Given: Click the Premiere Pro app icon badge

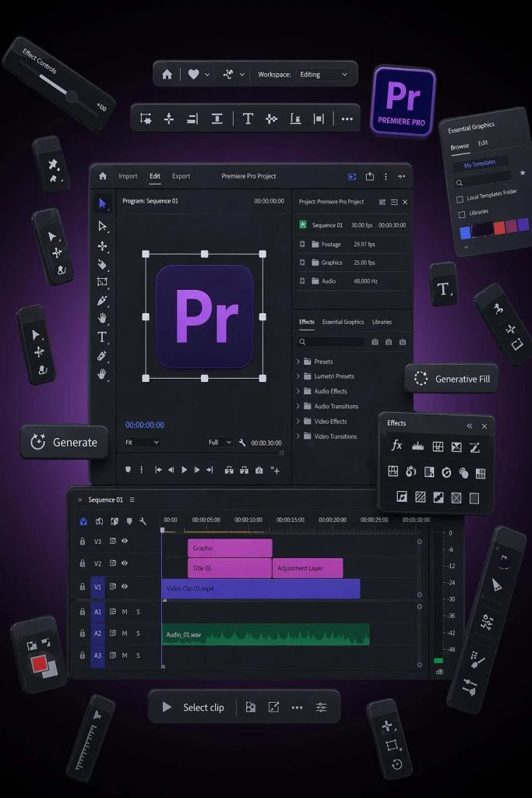Looking at the screenshot, I should coord(403,101).
